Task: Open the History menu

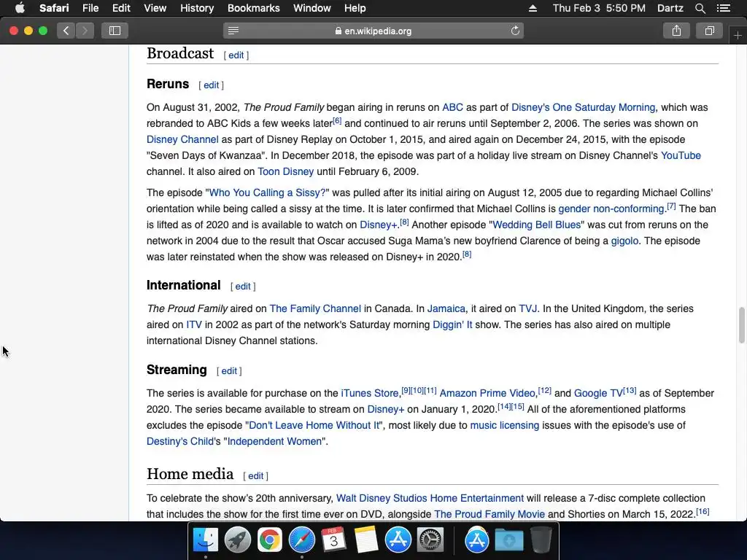Action: 197,8
